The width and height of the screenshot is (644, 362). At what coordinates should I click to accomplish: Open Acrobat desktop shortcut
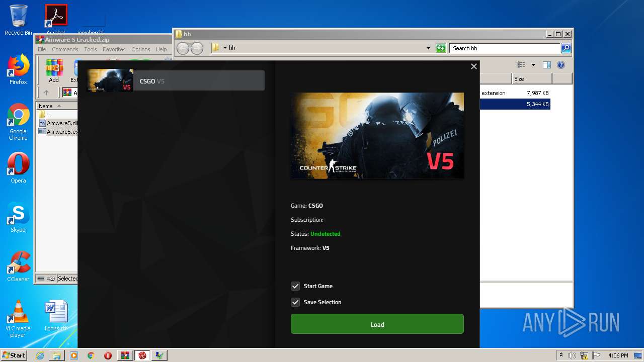(x=56, y=20)
